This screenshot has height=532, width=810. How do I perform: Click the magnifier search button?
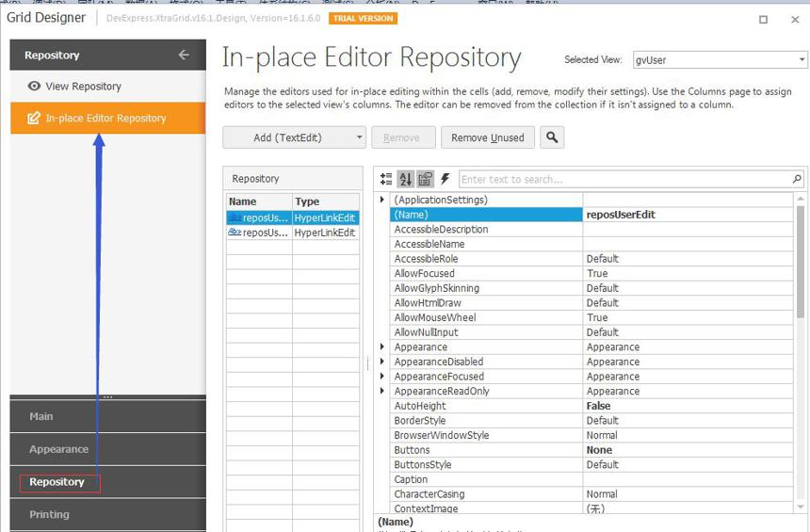point(552,137)
